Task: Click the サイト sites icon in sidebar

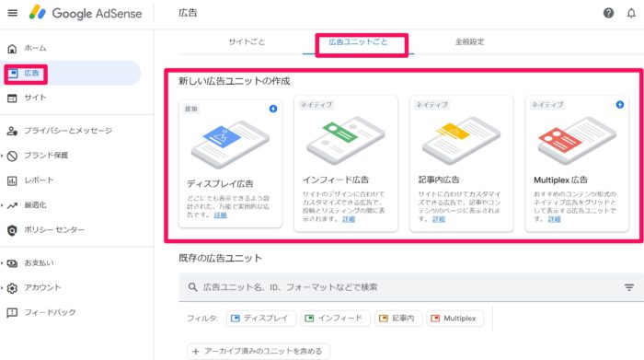Action: pyautogui.click(x=12, y=99)
